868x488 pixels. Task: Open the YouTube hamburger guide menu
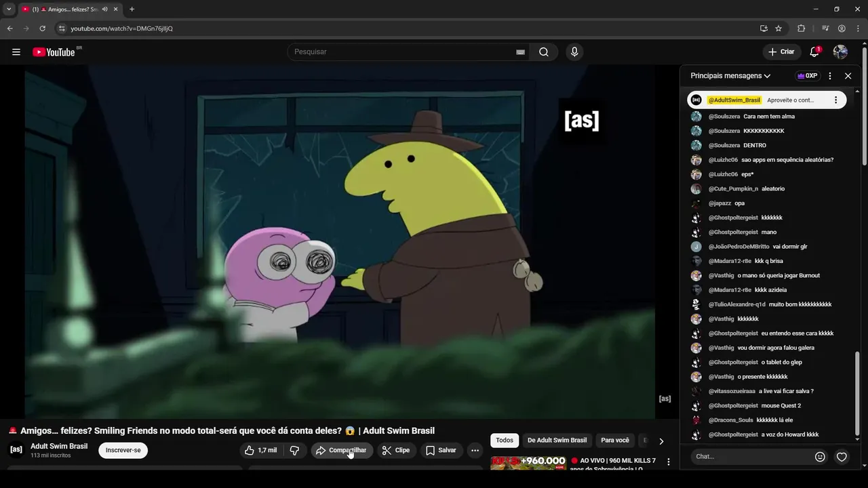pyautogui.click(x=16, y=52)
